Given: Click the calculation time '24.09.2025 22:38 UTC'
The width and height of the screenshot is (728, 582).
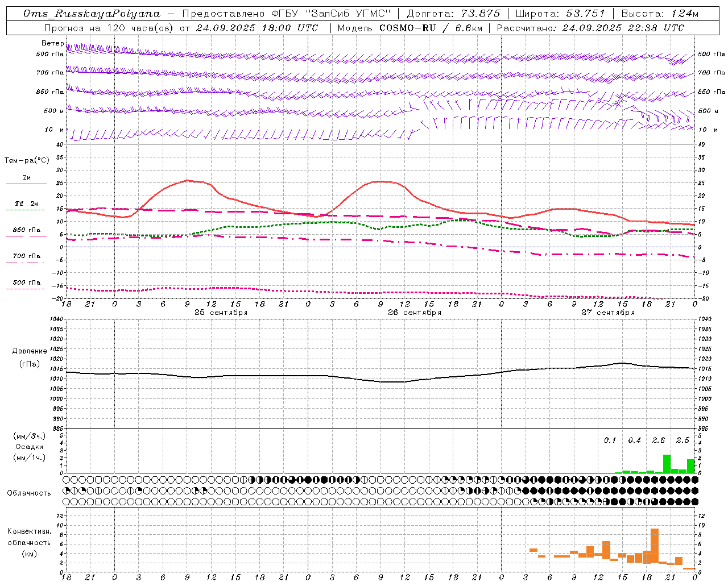Looking at the screenshot, I should [x=623, y=28].
